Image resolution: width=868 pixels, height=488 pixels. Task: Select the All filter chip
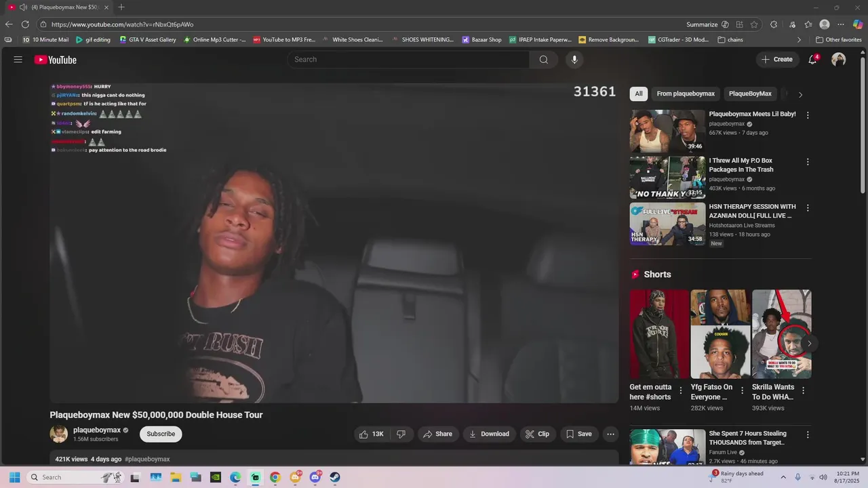pos(639,94)
